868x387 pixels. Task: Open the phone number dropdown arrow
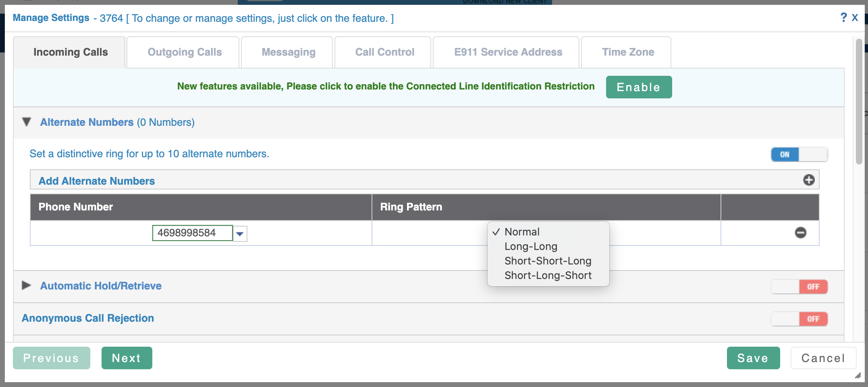point(240,233)
